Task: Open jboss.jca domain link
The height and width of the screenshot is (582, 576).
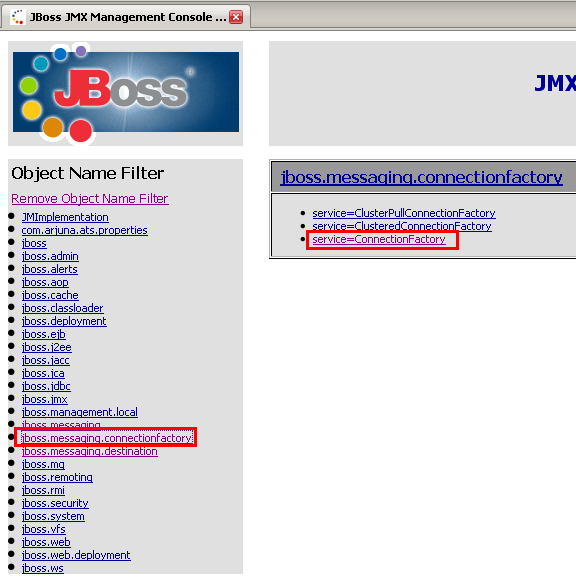Action: coord(43,373)
